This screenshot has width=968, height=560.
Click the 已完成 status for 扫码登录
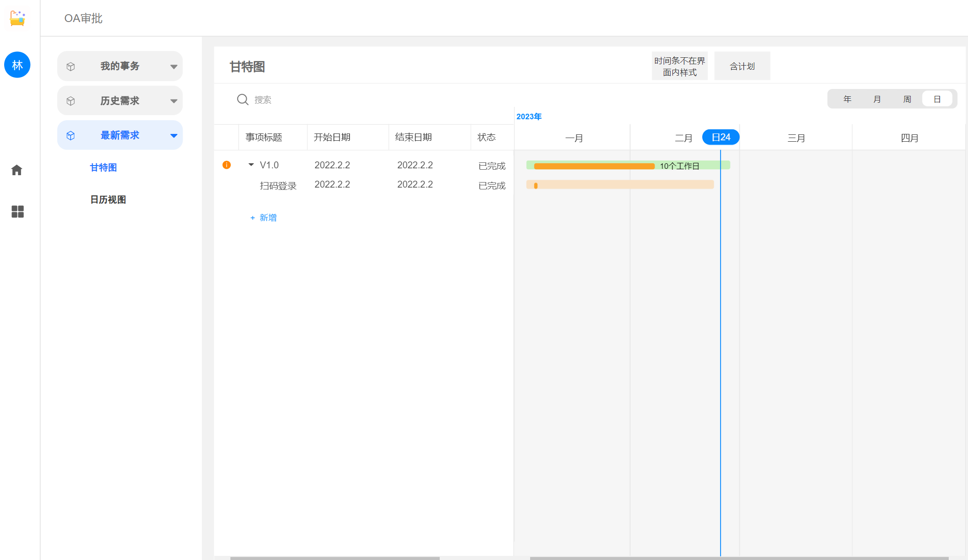(492, 186)
